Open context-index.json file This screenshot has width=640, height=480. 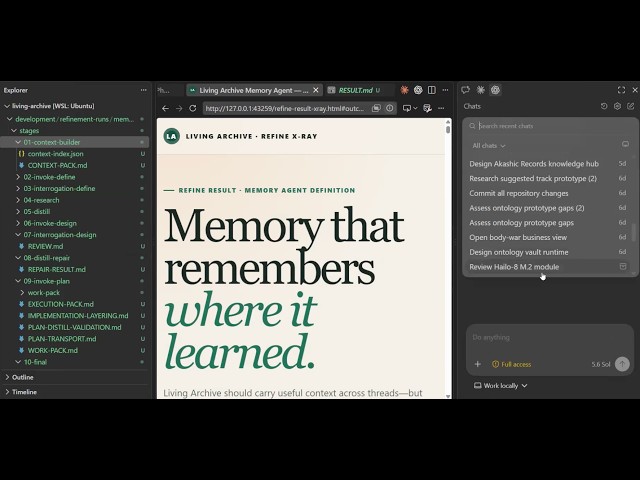(56, 154)
